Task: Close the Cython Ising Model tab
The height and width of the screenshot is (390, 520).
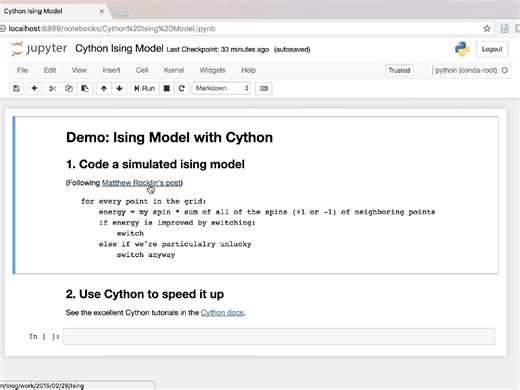Action: (102, 11)
